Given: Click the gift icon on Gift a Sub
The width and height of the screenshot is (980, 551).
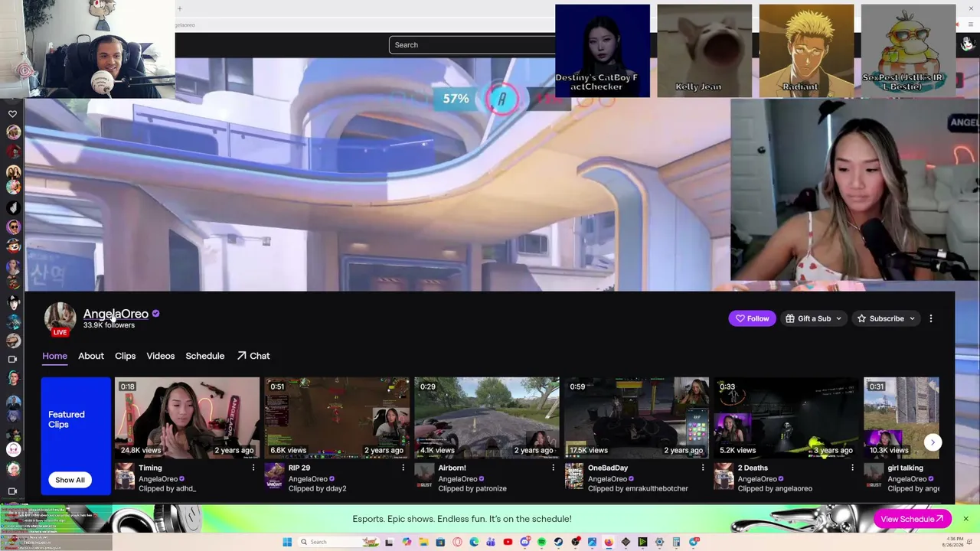Looking at the screenshot, I should (x=790, y=318).
